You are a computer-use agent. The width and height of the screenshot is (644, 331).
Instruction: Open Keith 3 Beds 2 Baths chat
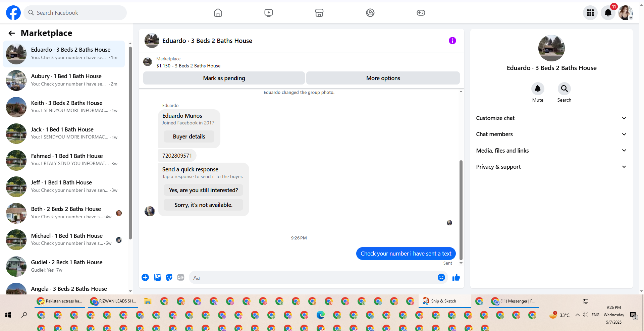coord(64,107)
